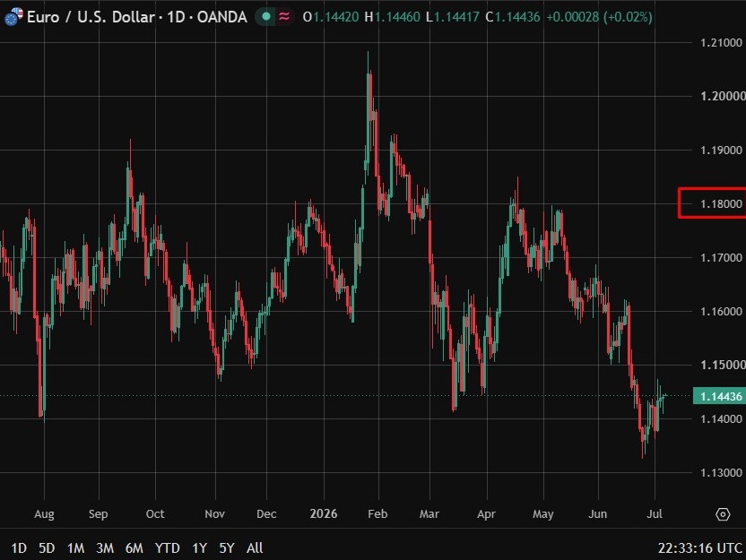Click the Apr label on time axis
This screenshot has width=746, height=560.
point(486,514)
